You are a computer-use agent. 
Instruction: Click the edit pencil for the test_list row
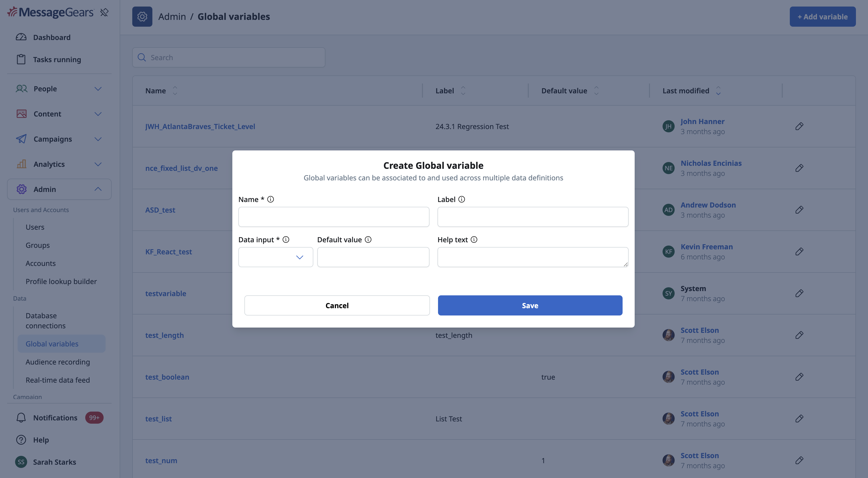click(x=799, y=419)
